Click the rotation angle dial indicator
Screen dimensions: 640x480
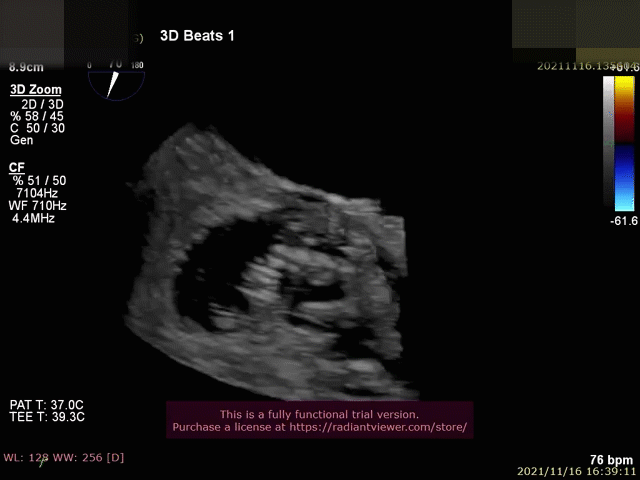(116, 80)
